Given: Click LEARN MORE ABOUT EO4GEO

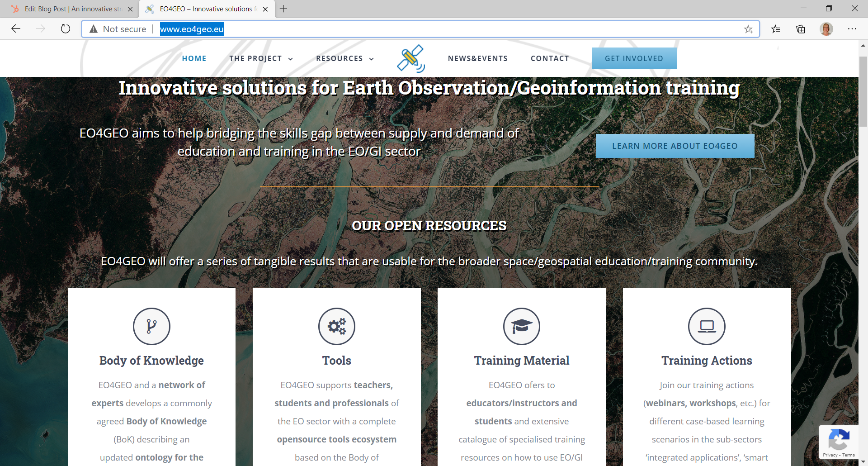Looking at the screenshot, I should [x=675, y=146].
